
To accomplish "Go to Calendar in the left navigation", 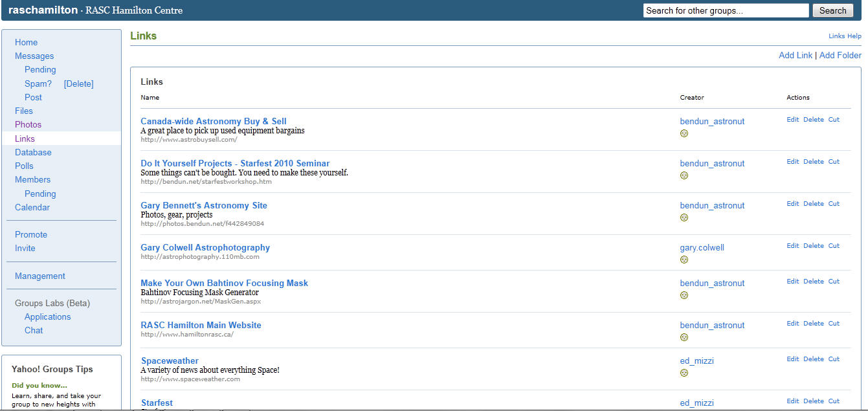I will pyautogui.click(x=32, y=207).
